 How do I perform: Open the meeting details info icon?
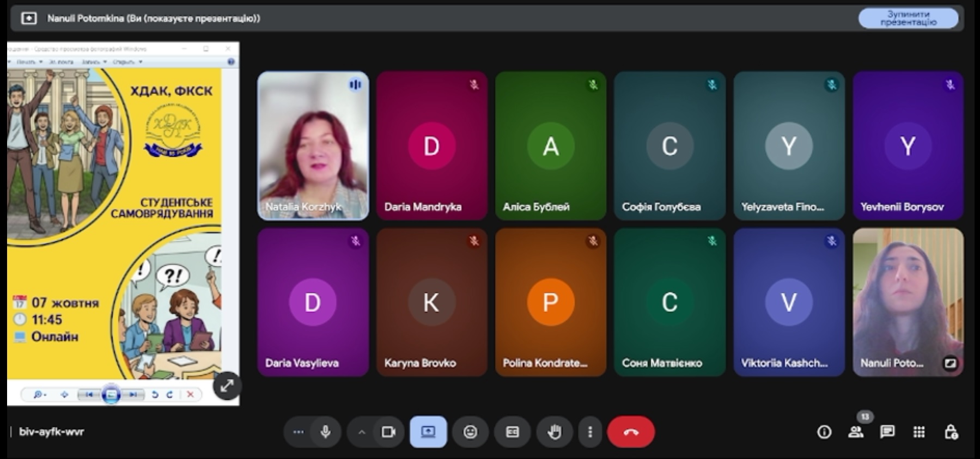824,432
